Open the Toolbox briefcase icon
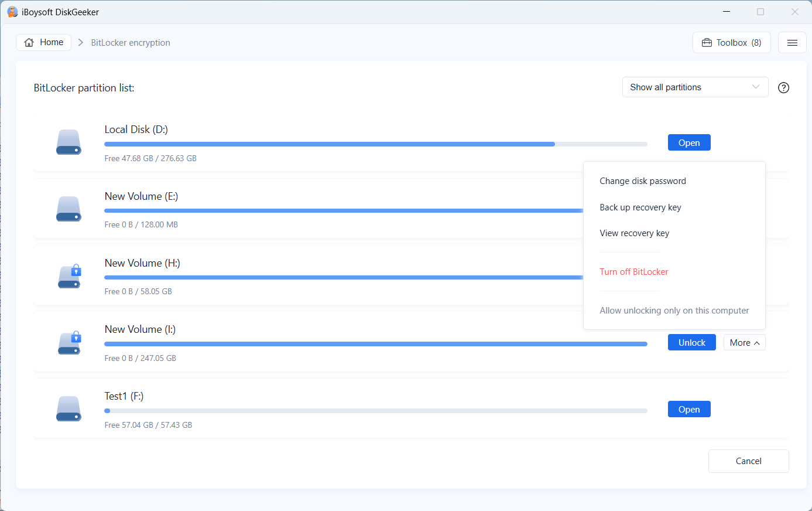The image size is (812, 511). point(707,43)
